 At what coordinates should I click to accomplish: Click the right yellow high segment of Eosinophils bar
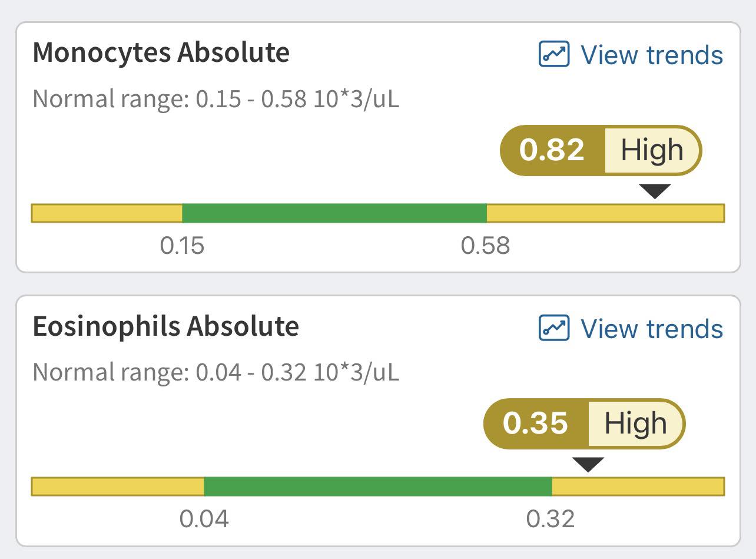point(638,487)
